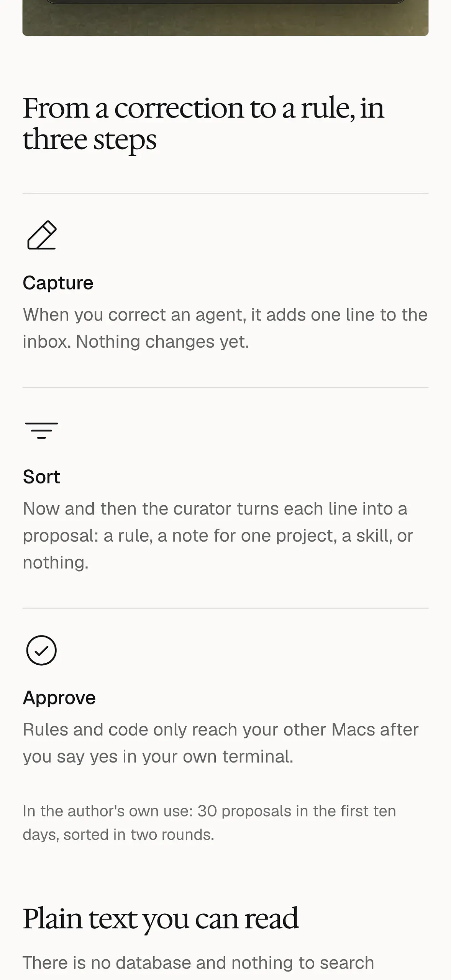The height and width of the screenshot is (980, 451).
Task: Click the divider line above Capture icon
Action: point(225,194)
